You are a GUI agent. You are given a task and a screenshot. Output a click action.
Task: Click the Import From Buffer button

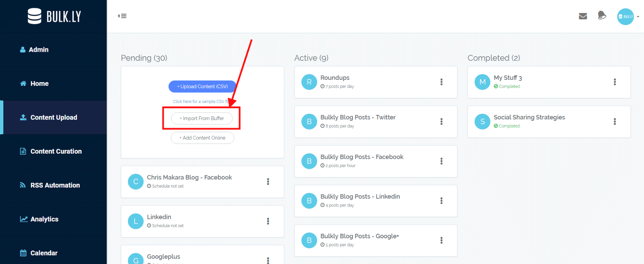[202, 118]
